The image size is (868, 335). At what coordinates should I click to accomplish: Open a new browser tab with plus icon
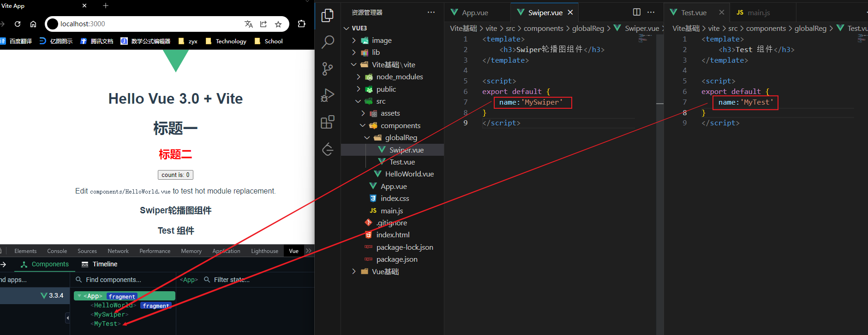pyautogui.click(x=106, y=6)
